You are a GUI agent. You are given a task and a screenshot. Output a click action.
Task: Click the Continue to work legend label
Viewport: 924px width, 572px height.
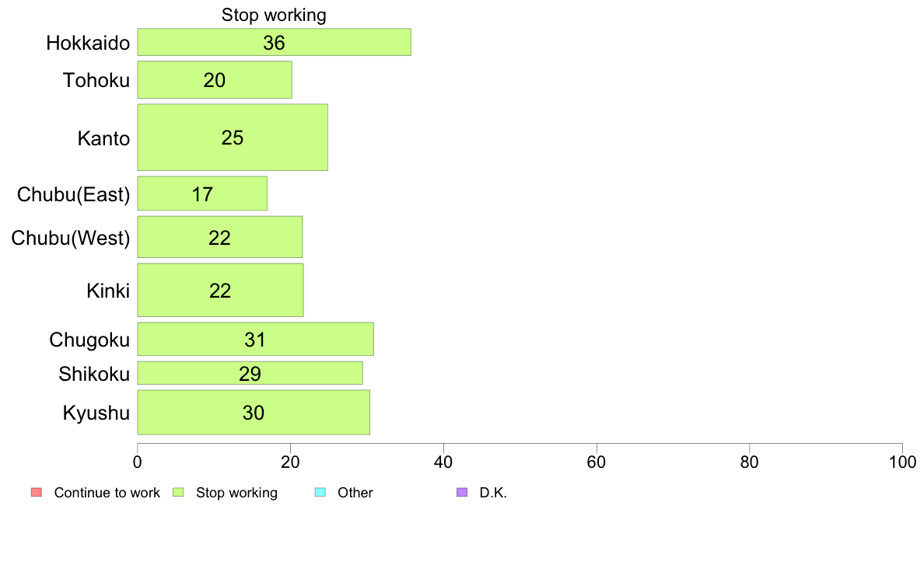click(107, 493)
